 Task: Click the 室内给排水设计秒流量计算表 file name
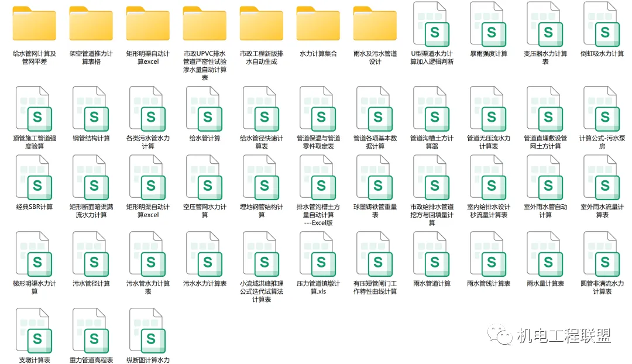[x=489, y=211]
